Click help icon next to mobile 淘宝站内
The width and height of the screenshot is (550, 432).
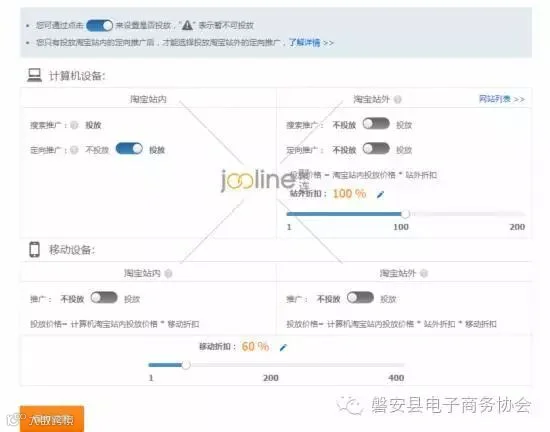click(168, 274)
